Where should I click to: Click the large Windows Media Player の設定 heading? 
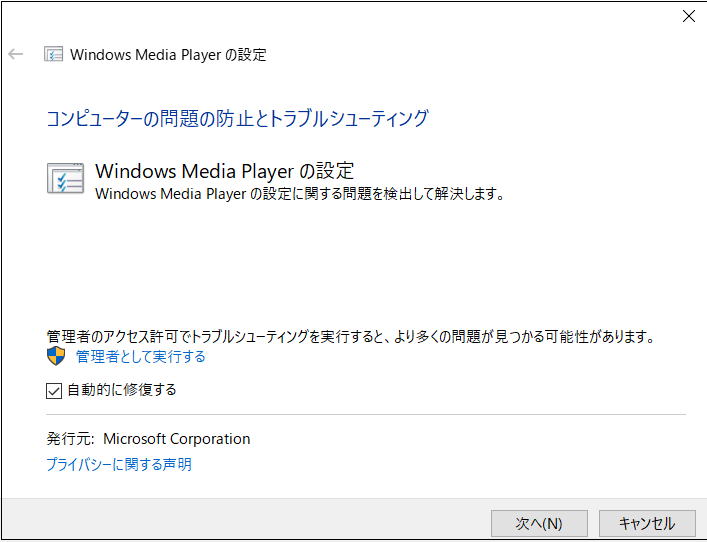[225, 171]
